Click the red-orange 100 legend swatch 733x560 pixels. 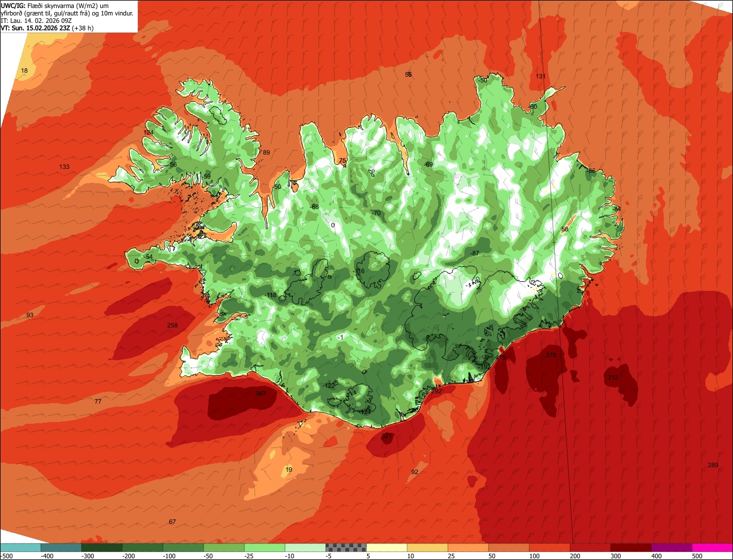pyautogui.click(x=549, y=547)
